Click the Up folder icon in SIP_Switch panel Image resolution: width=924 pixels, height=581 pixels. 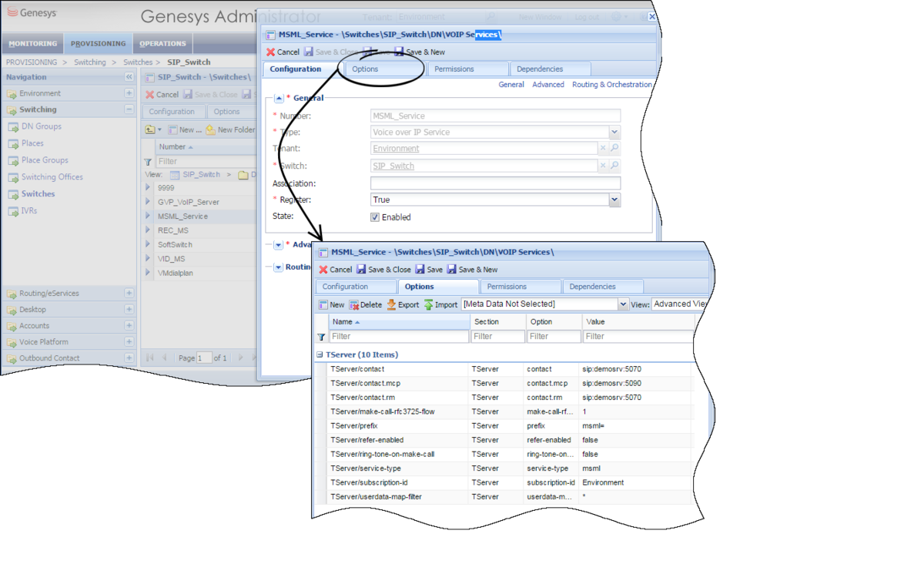coord(150,129)
